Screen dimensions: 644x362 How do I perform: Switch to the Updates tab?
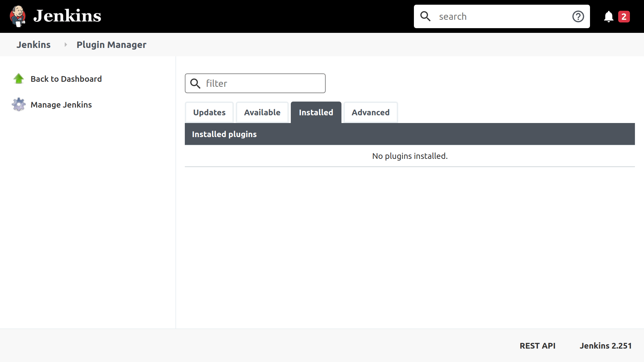point(209,112)
